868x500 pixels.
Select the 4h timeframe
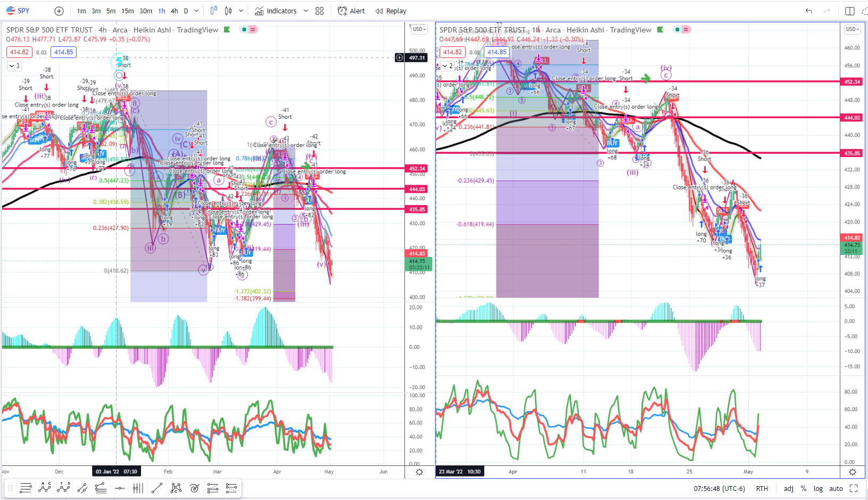(x=175, y=11)
